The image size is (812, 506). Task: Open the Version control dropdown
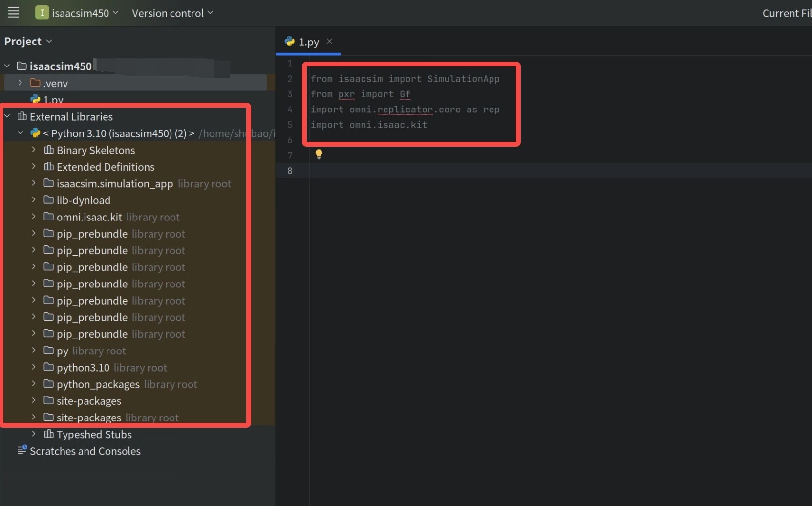tap(172, 13)
